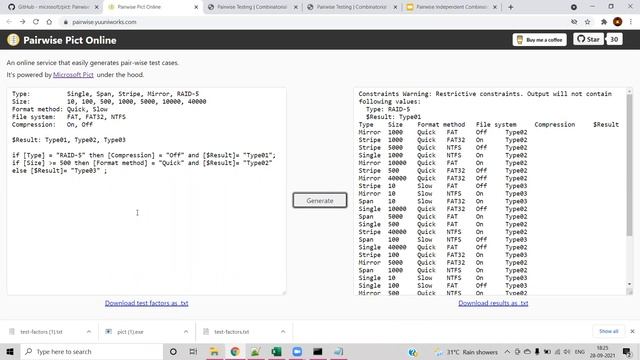The width and height of the screenshot is (640, 360).
Task: Open Excel from the taskbar
Action: pos(276,351)
